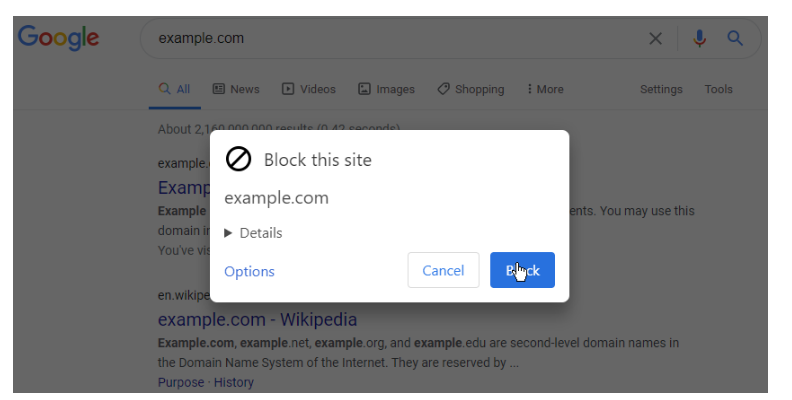Start voice search with microphone icon

pos(700,39)
